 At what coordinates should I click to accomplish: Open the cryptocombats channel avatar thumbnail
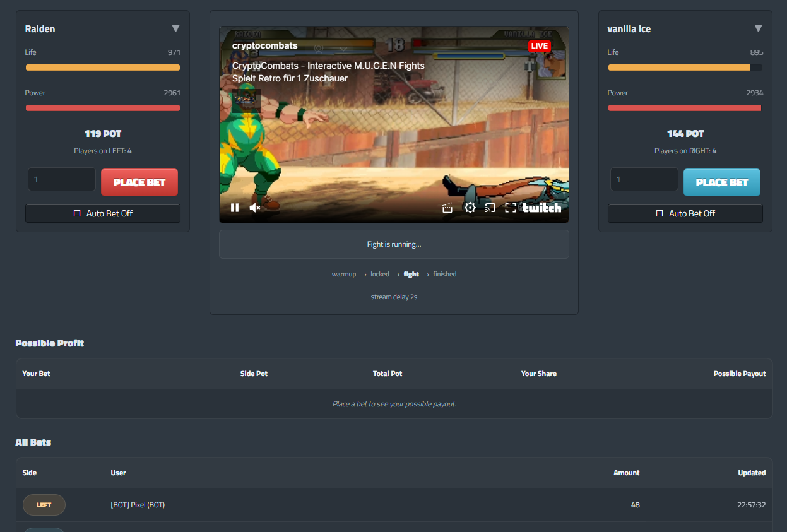pos(247,101)
